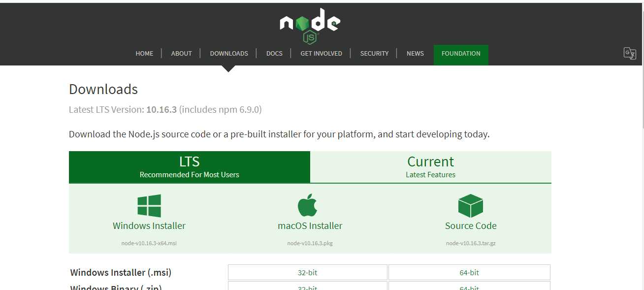Select DOWNLOADS in the navigation bar
644x290 pixels.
tap(229, 54)
